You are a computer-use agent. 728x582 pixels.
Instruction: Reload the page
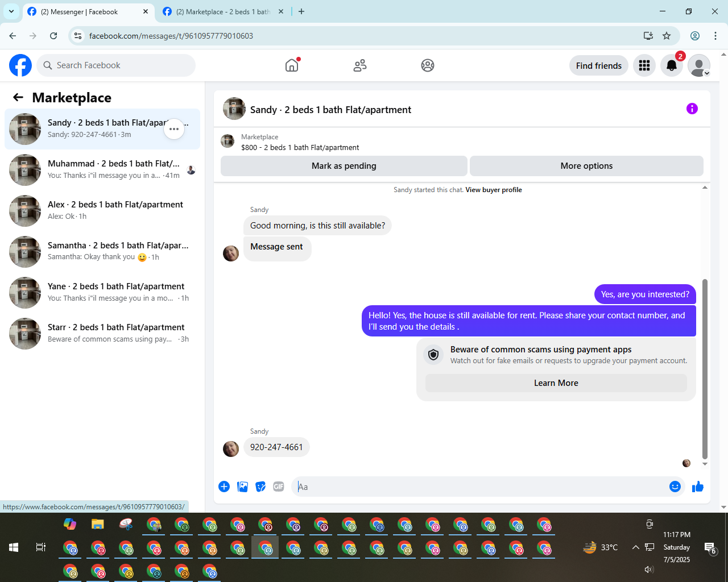53,36
